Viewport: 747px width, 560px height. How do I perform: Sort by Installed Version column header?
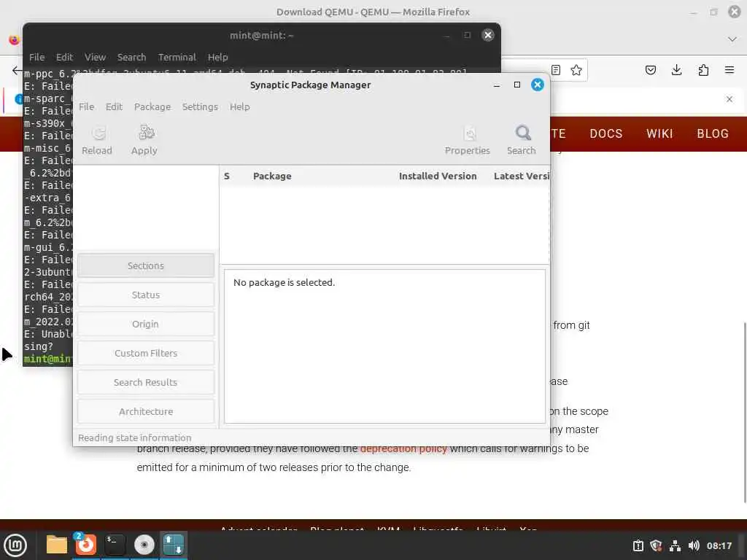(x=438, y=176)
